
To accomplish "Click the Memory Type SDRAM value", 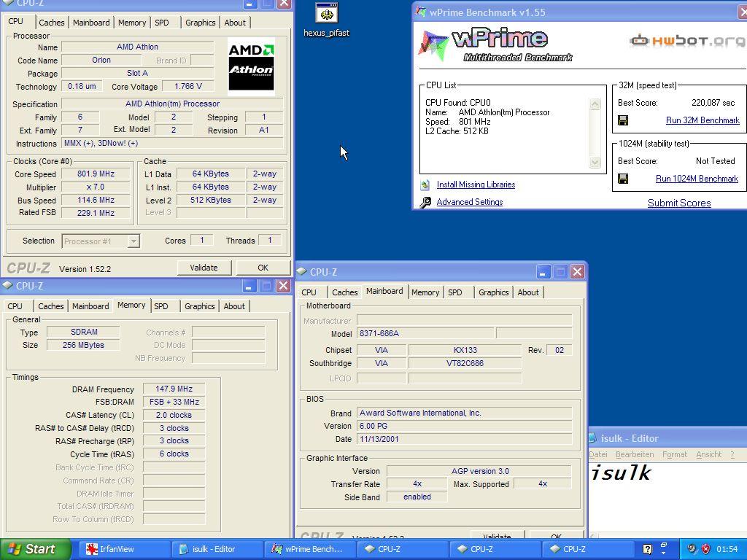I will [x=84, y=332].
